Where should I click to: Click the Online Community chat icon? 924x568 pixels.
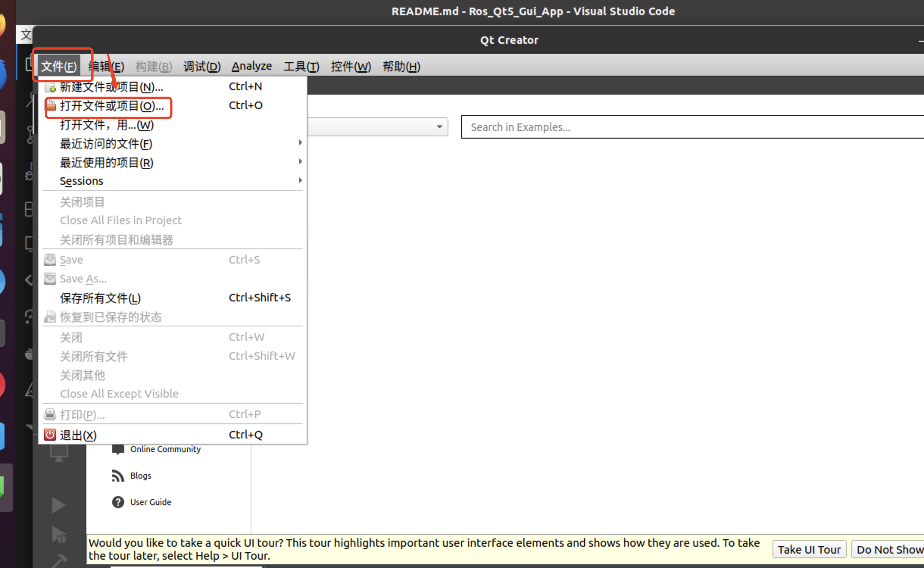click(118, 449)
